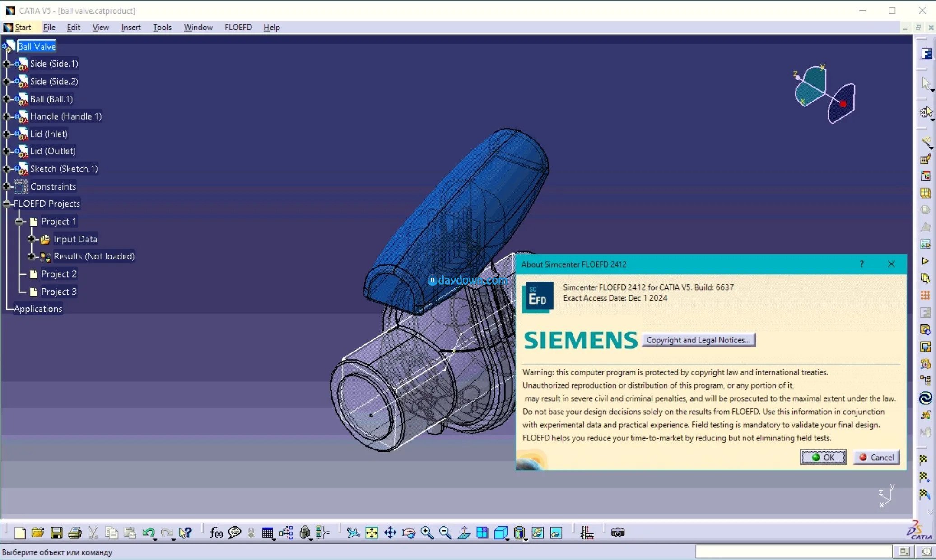Collapse the Project 1 node
Screen dimensions: 936x560
19,222
